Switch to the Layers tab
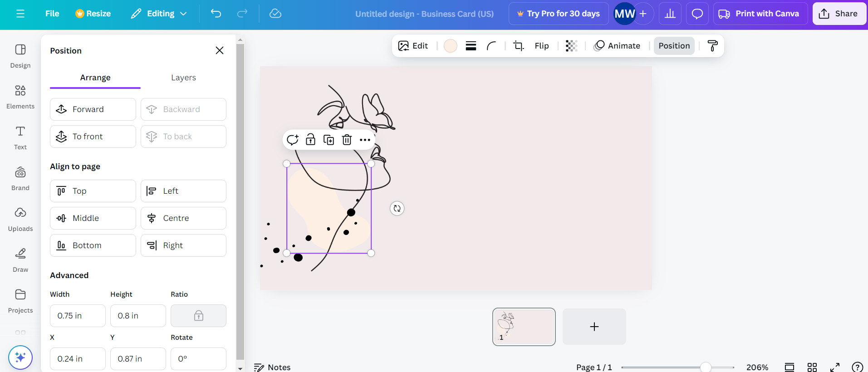Viewport: 868px width, 372px height. point(183,78)
